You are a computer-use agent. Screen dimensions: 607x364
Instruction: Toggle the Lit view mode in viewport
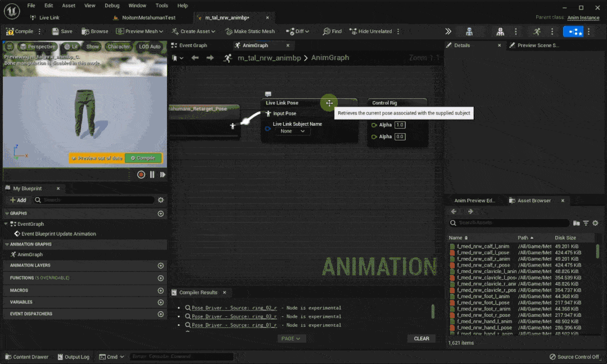click(x=71, y=47)
